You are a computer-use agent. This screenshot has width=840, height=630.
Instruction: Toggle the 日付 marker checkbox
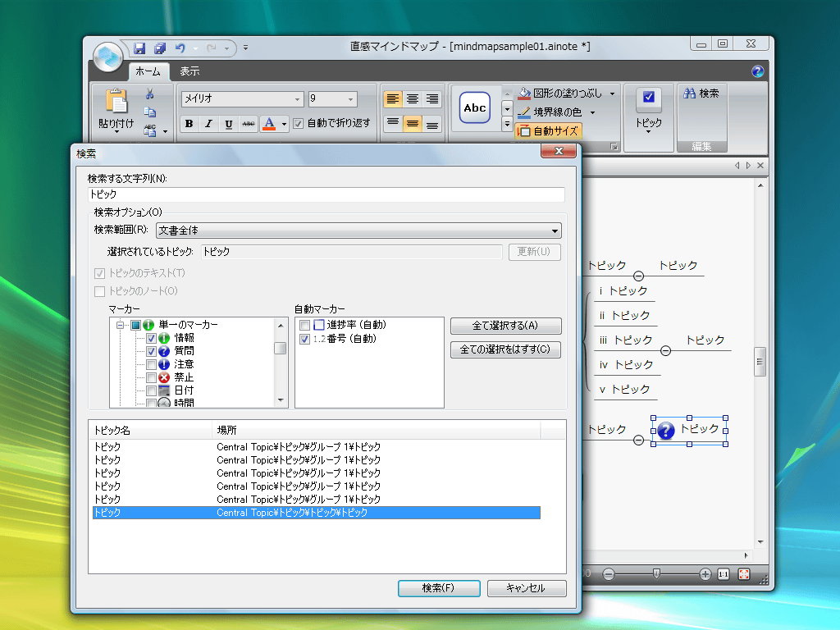tap(151, 390)
